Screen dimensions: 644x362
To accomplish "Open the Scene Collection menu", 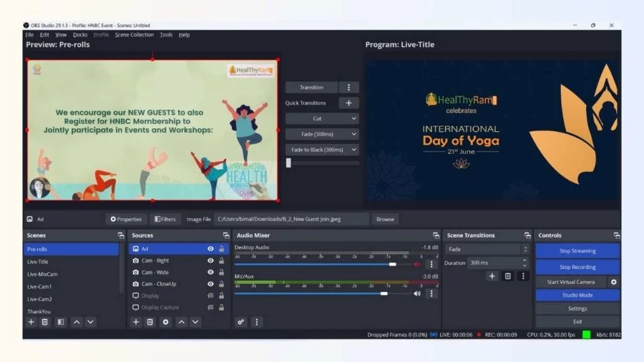I will (x=135, y=35).
